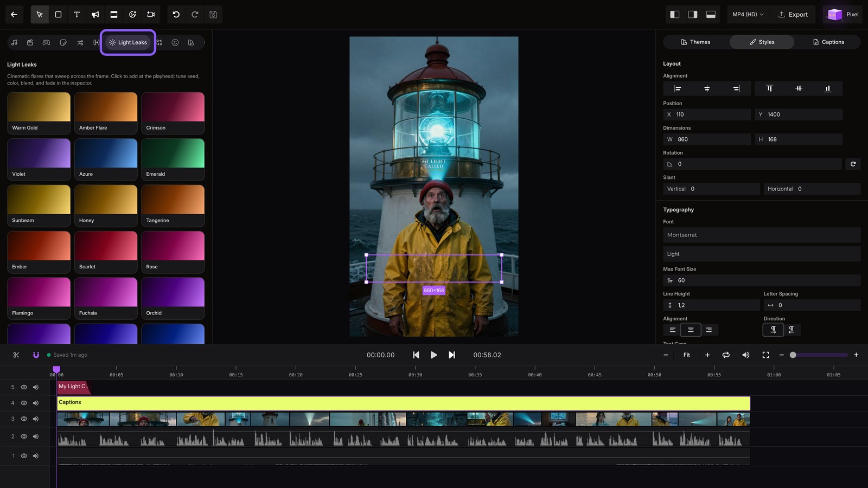Click the timeline zoom slider handle
This screenshot has width=868, height=488.
point(793,355)
